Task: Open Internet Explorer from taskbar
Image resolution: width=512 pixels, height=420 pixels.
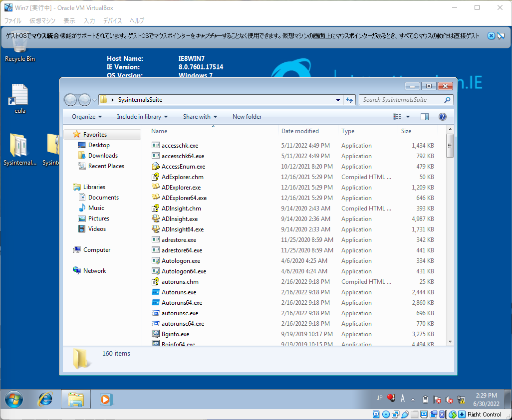Action: (45, 399)
